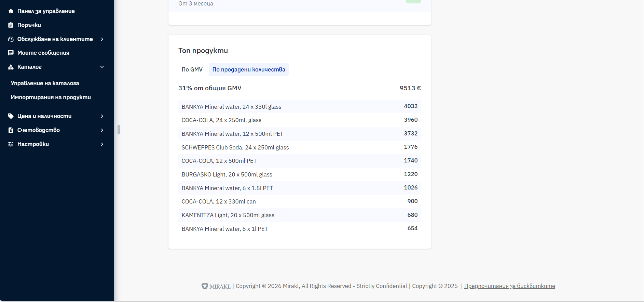This screenshot has height=302, width=644.
Task: Switch to the По GMV tab
Action: pyautogui.click(x=192, y=69)
